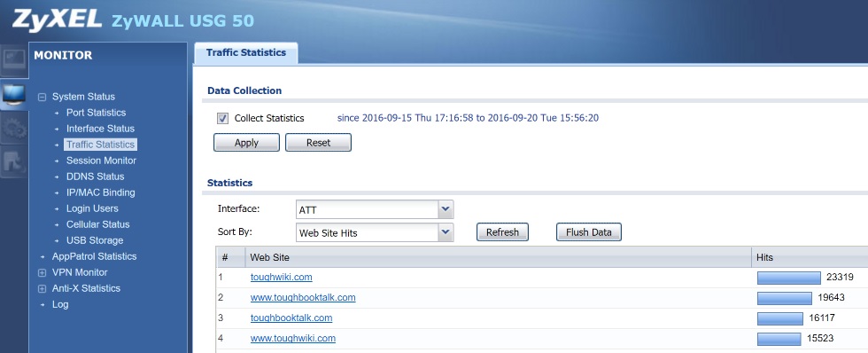
Task: Open the Dashboard icon in left sidebar
Action: [x=14, y=59]
